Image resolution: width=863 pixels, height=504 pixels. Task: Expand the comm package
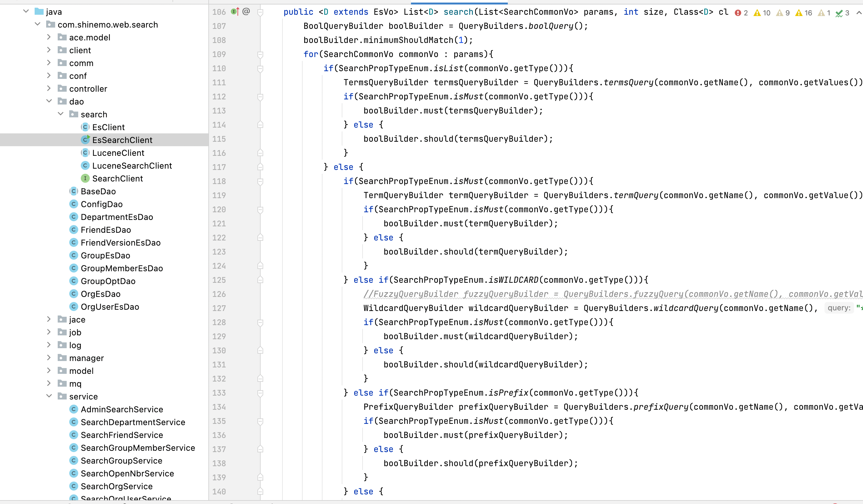[x=49, y=63]
